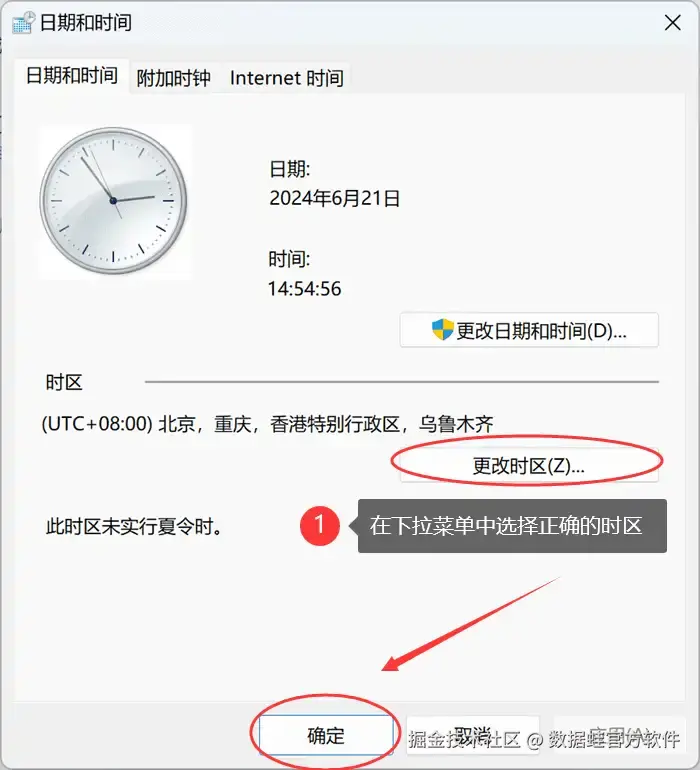The width and height of the screenshot is (700, 770).
Task: Close the 日期和时间 dialog with X
Action: 672,23
